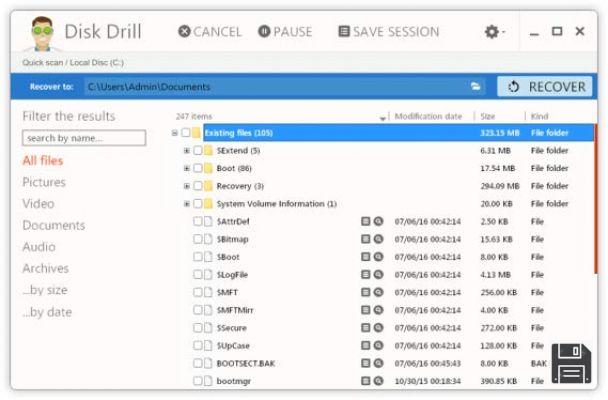
Task: Click SAVE SESSION button
Action: pos(389,31)
